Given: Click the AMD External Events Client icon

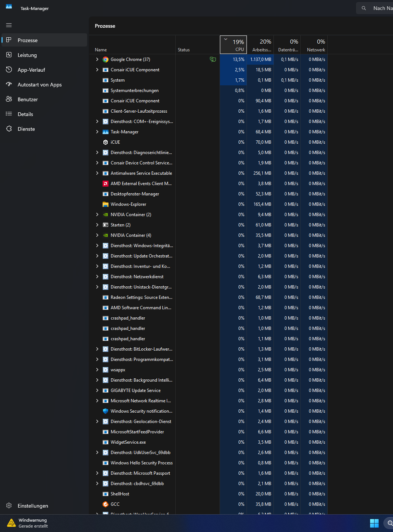Looking at the screenshot, I should [x=106, y=184].
